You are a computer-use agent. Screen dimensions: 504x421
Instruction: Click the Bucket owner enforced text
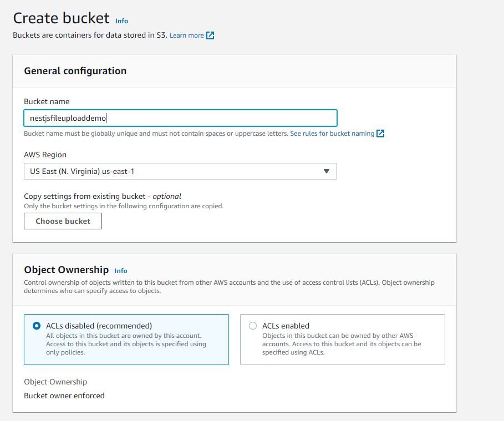[x=64, y=396]
